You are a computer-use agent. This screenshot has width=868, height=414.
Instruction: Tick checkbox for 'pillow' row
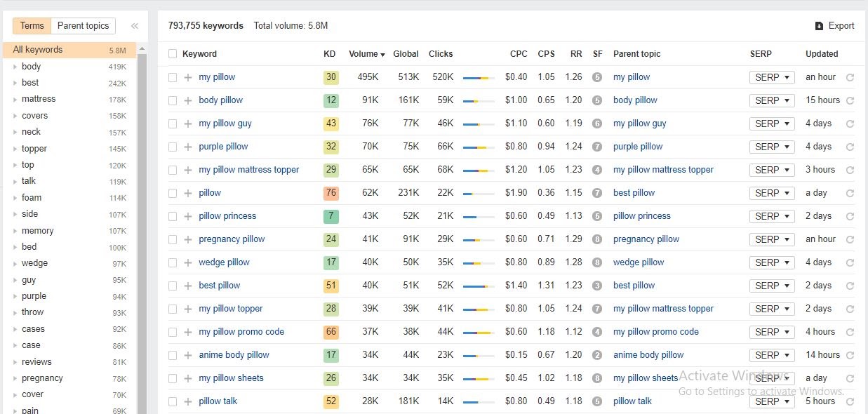[173, 193]
